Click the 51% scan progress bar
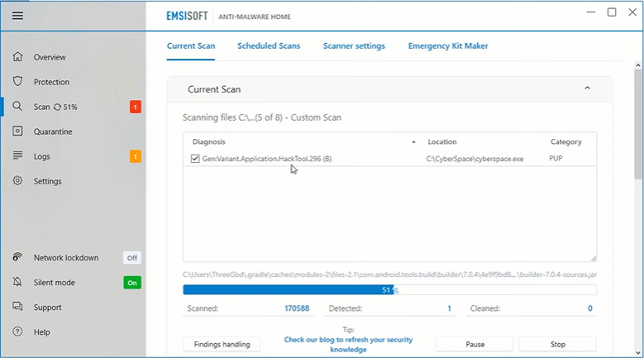Viewport: 644px width, 358px height. [x=389, y=290]
